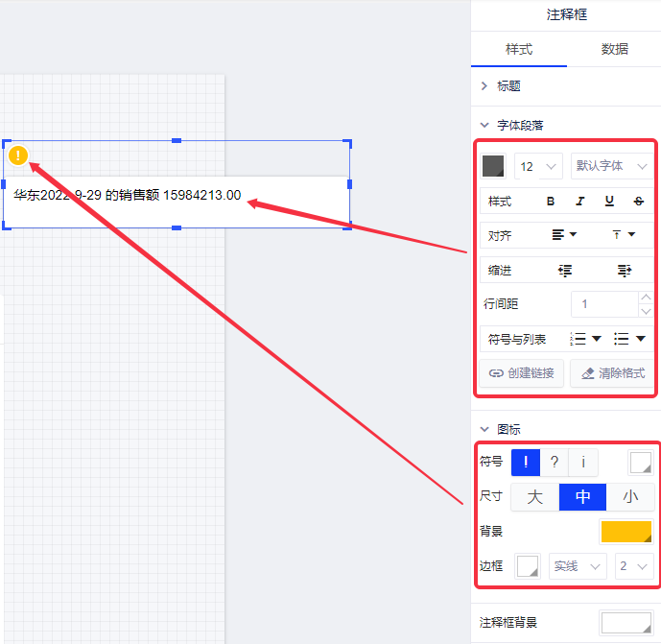661x644 pixels.
Task: Select the question mark symbol
Action: coord(554,462)
